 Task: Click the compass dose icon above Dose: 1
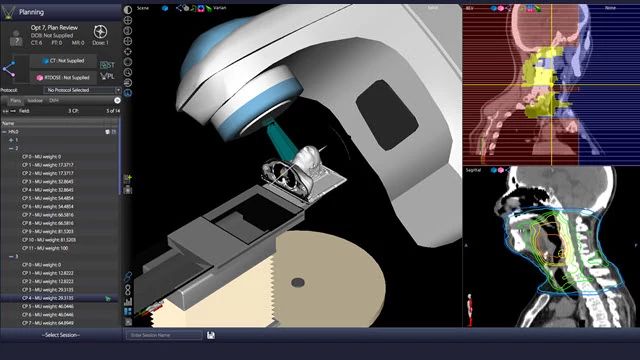[x=100, y=31]
